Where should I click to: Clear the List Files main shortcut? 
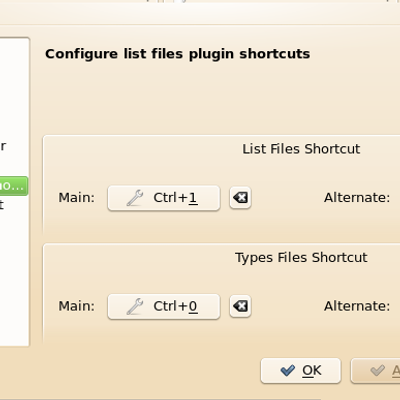pos(240,198)
